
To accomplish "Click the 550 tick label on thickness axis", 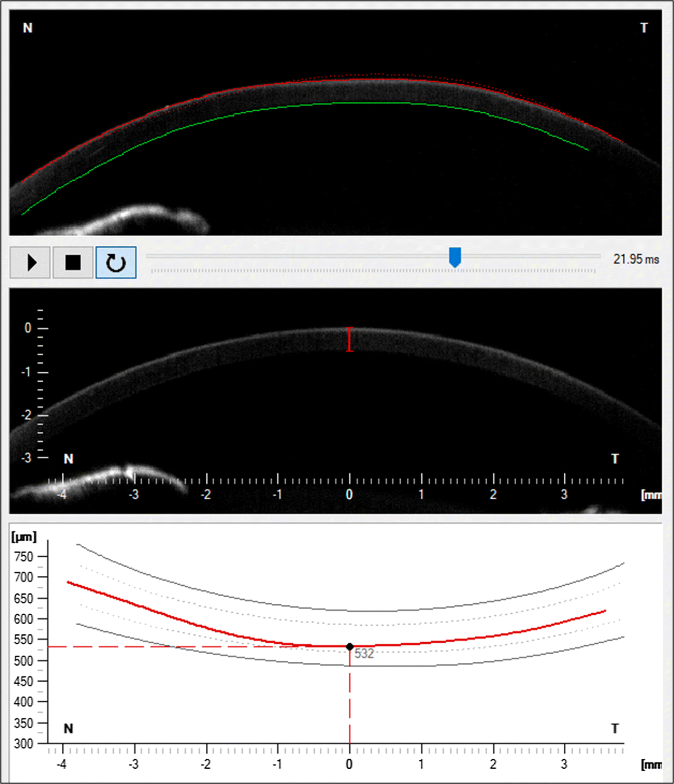I will click(24, 639).
